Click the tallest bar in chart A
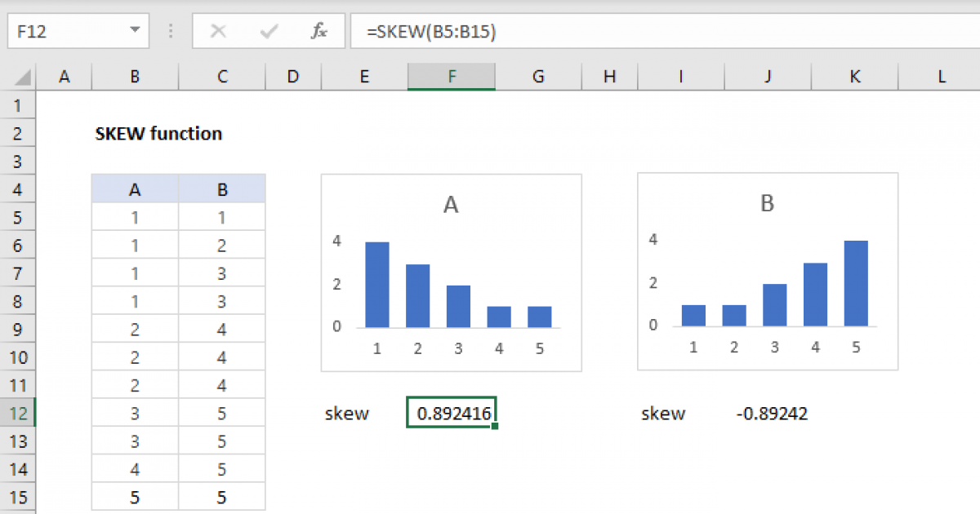 click(x=376, y=285)
